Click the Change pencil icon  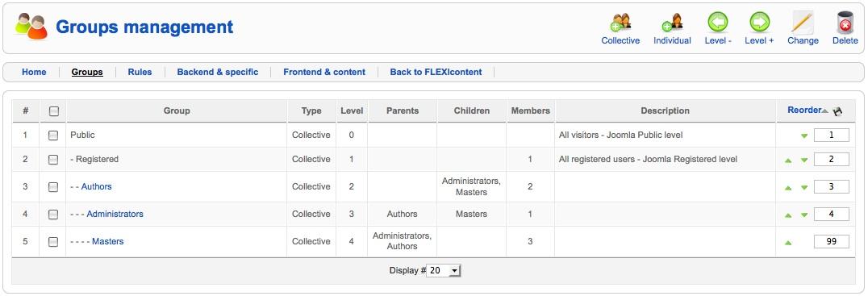tap(803, 23)
